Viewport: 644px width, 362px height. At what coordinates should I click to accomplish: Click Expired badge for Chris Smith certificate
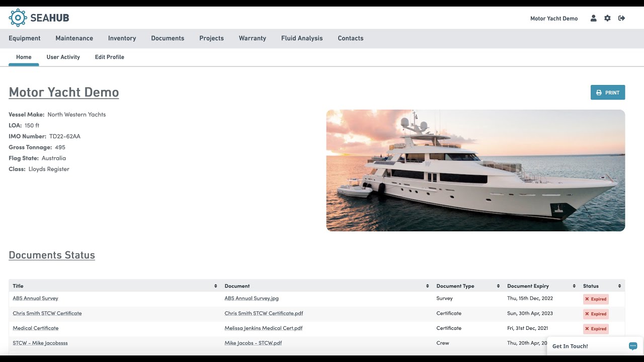[x=596, y=314]
